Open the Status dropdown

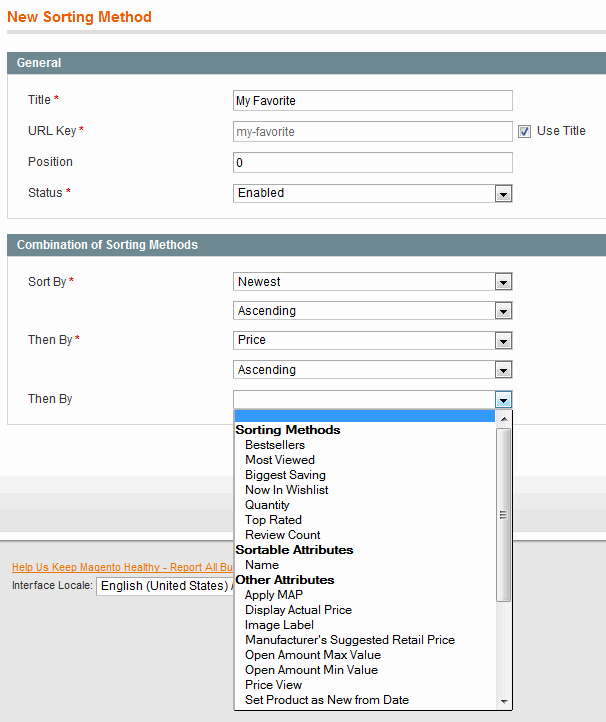pyautogui.click(x=372, y=193)
